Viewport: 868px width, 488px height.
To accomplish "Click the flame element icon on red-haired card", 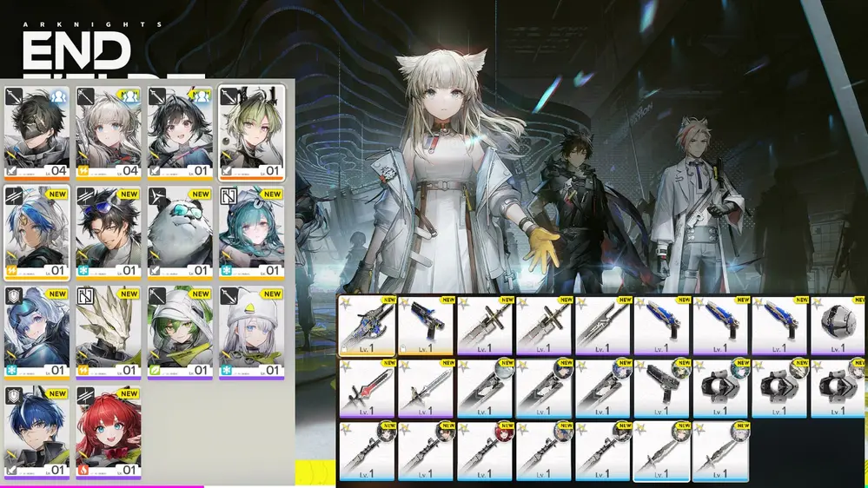I will pyautogui.click(x=84, y=471).
